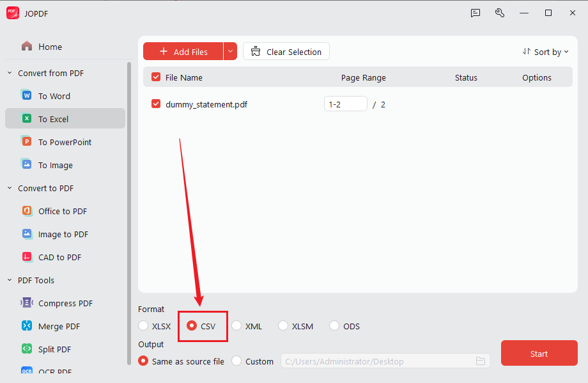The width and height of the screenshot is (588, 383).
Task: Open Split PDF tool
Action: click(54, 349)
